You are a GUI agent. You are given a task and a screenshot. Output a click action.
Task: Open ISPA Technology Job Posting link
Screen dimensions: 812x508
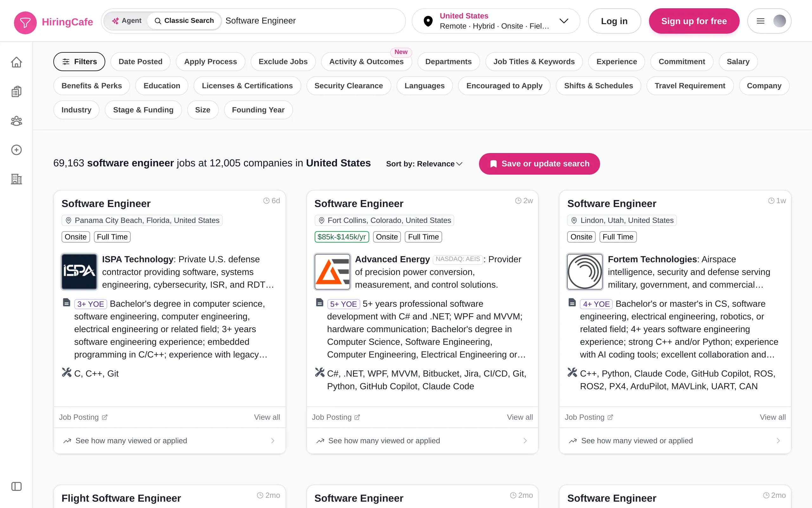click(83, 417)
